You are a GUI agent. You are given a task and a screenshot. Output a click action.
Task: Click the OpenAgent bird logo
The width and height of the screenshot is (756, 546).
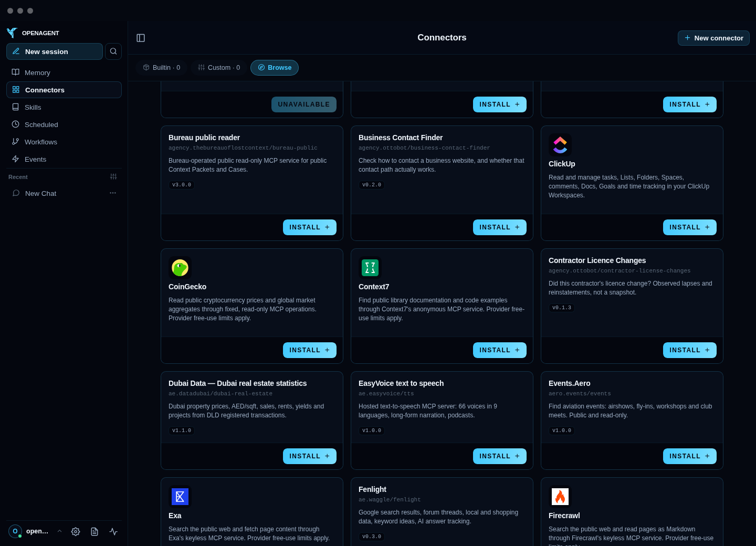click(12, 33)
